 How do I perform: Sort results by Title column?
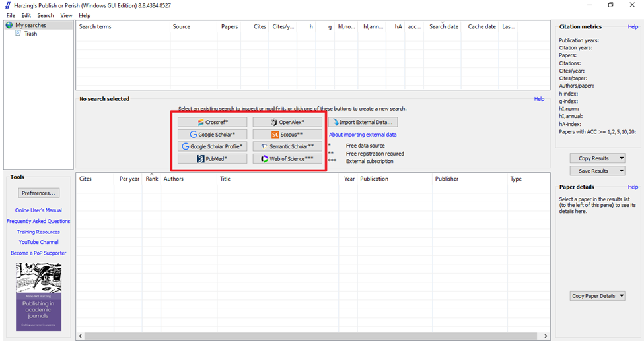pyautogui.click(x=277, y=179)
